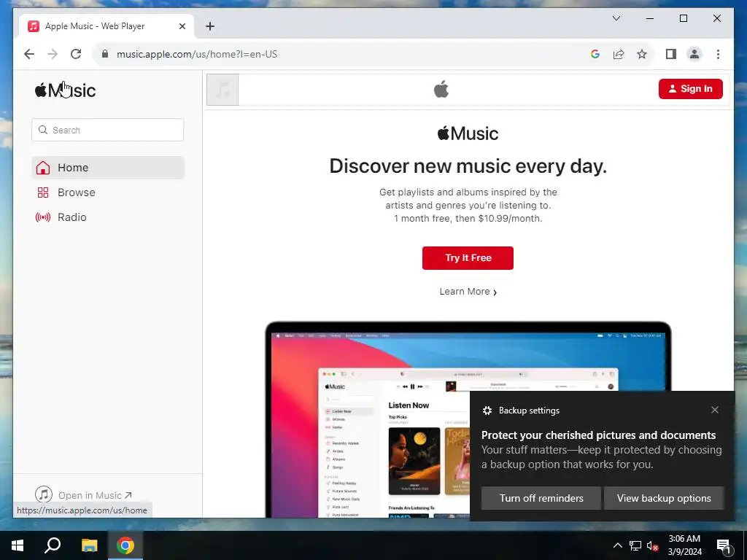Open File Explorer from the taskbar
This screenshot has height=560, width=747.
click(x=89, y=545)
